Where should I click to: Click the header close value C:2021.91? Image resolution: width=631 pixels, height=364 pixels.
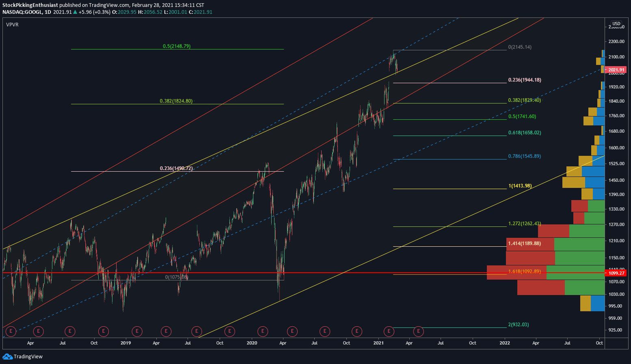(x=201, y=12)
